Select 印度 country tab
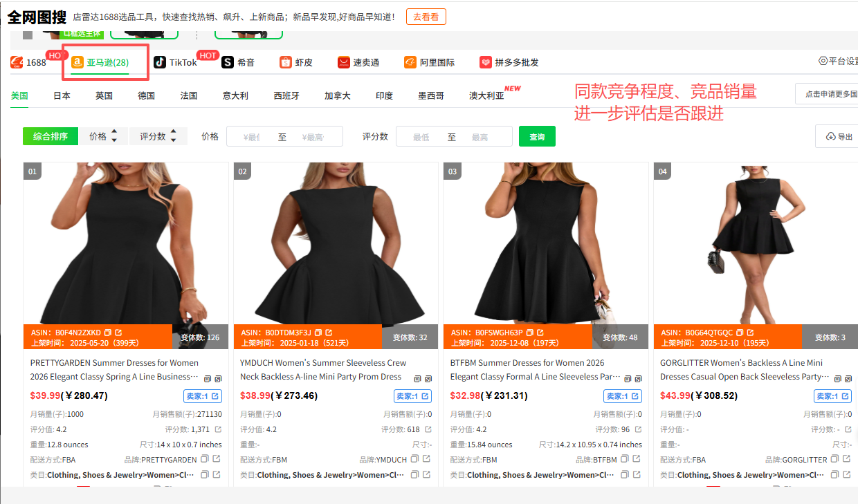858x504 pixels. 384,95
